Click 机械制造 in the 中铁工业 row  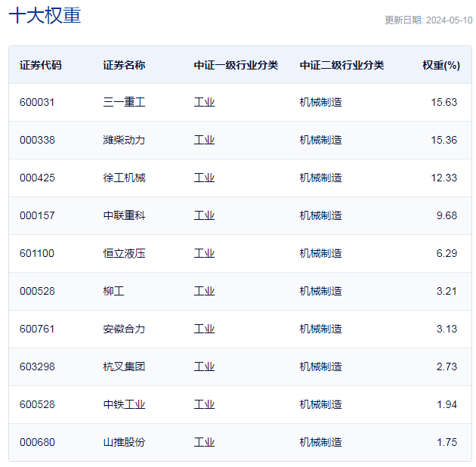pyautogui.click(x=320, y=405)
